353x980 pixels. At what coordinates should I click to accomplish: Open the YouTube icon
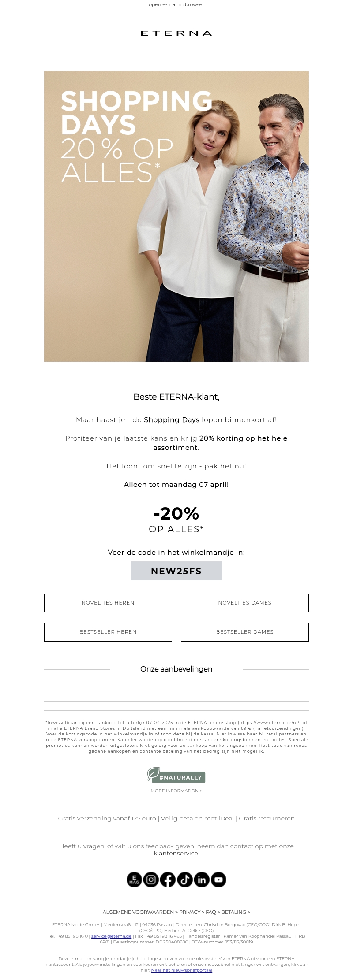218,880
